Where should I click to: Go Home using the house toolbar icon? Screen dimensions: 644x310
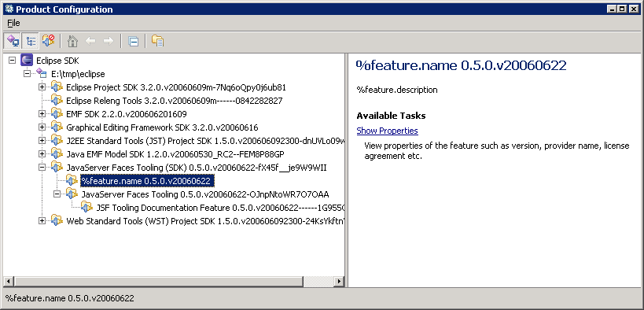tap(72, 41)
